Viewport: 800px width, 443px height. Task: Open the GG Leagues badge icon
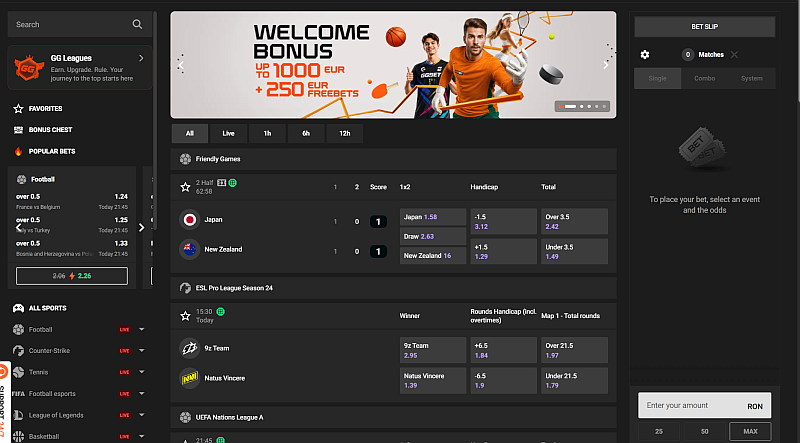click(29, 68)
